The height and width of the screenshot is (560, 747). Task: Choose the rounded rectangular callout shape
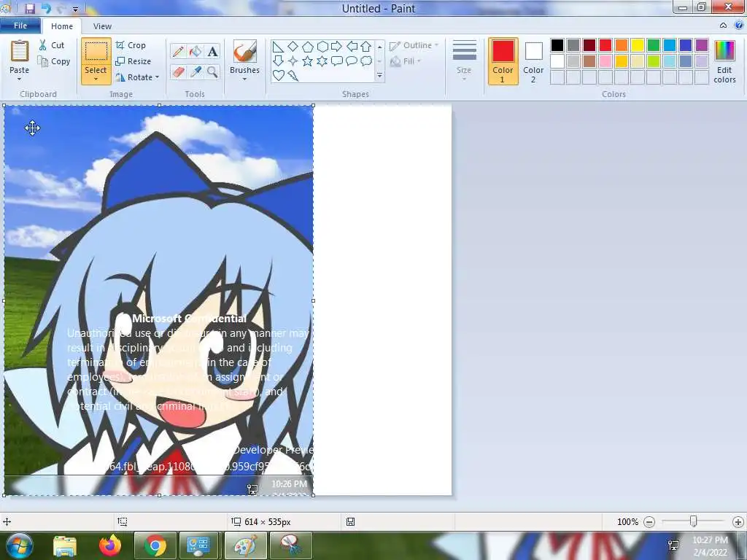[x=337, y=61]
